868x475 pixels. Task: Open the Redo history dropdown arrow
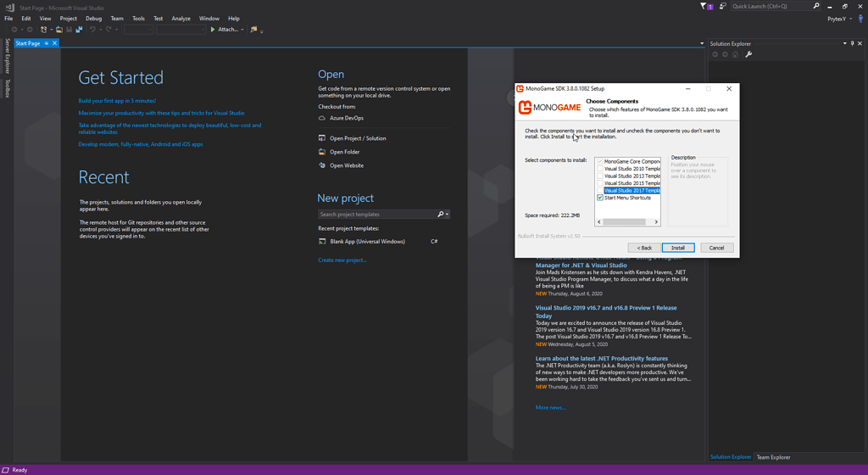click(x=116, y=30)
